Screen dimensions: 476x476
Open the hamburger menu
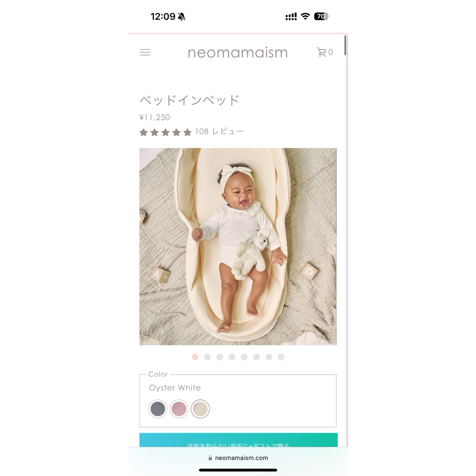pyautogui.click(x=145, y=52)
